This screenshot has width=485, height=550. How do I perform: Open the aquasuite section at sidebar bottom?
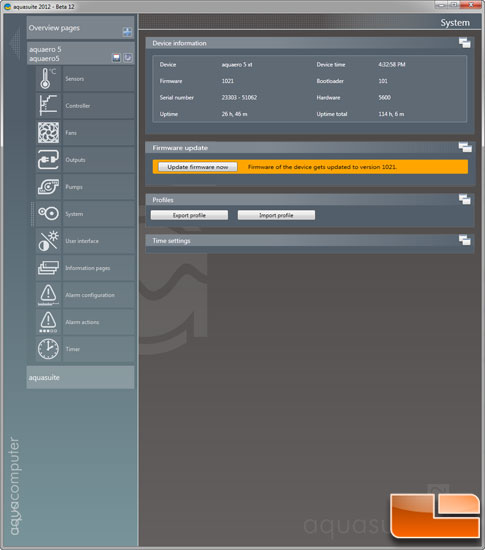tap(80, 377)
